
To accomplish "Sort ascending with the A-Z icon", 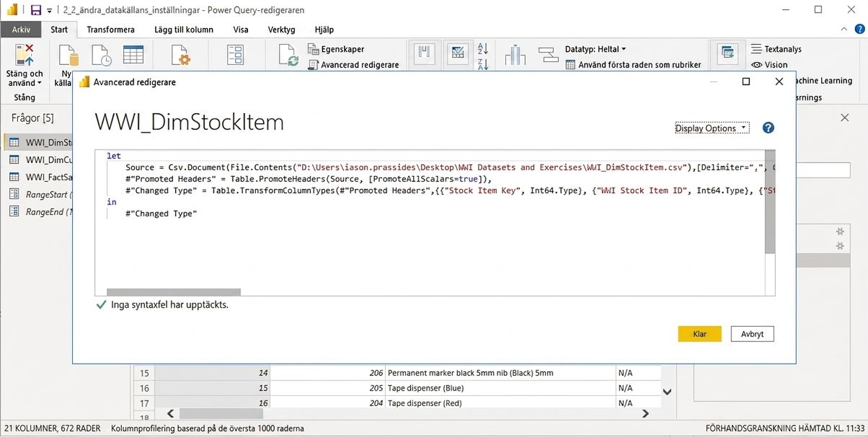I will 483,48.
